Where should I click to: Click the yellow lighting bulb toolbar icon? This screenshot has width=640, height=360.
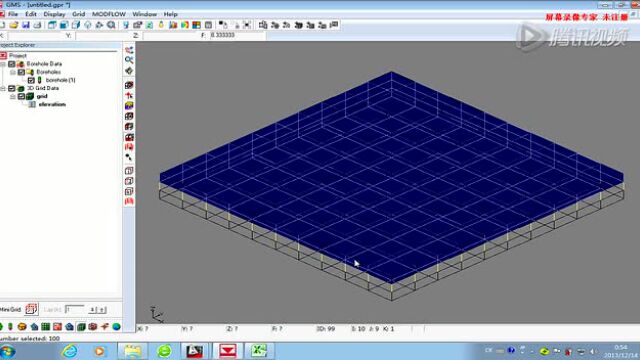pos(161,25)
